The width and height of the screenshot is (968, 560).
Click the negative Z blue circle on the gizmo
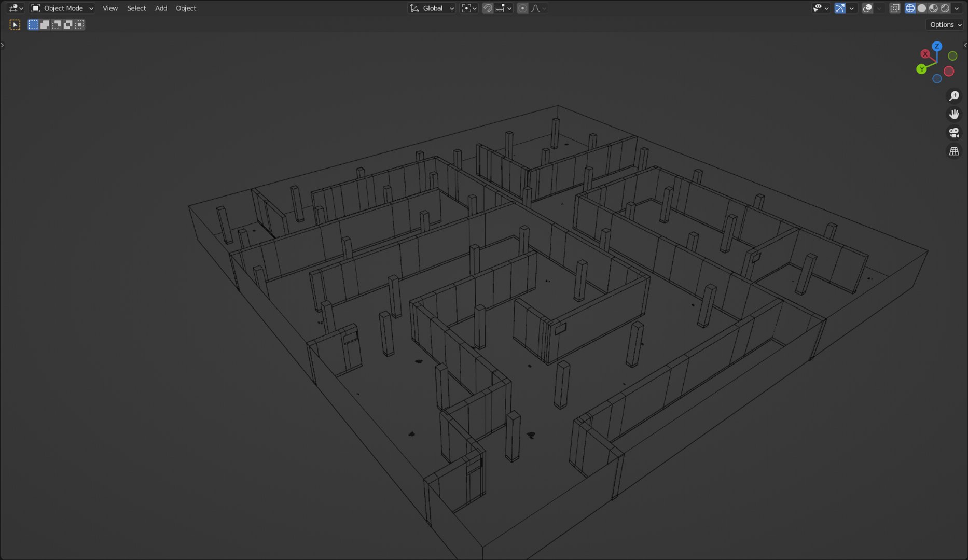(937, 79)
